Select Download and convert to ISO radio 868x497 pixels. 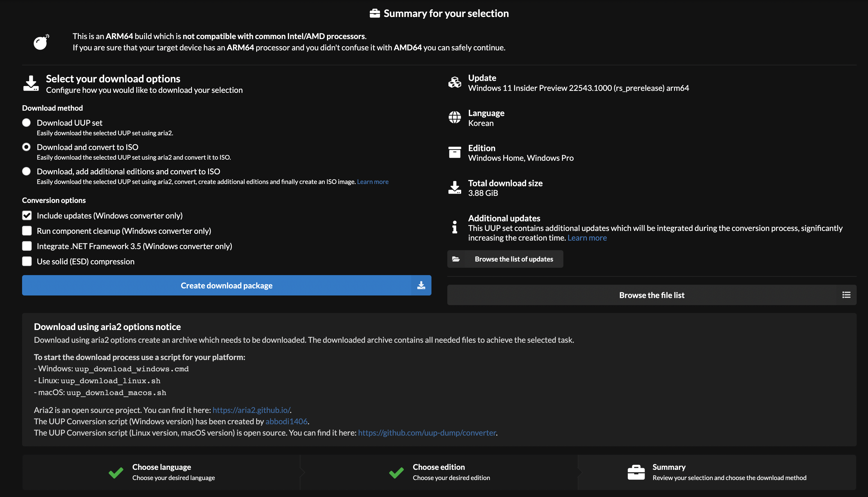pyautogui.click(x=26, y=147)
